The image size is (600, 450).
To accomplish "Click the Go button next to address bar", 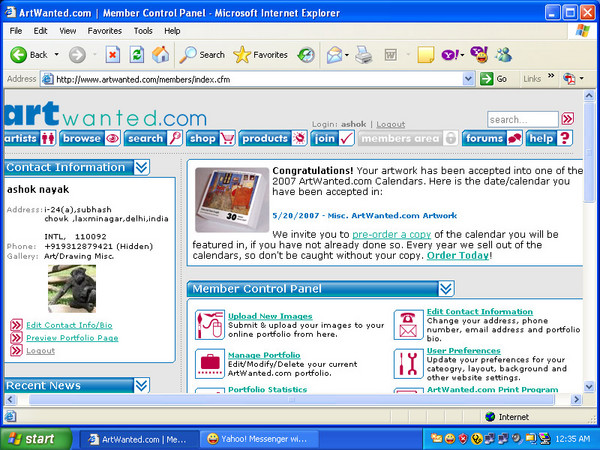I will point(494,79).
